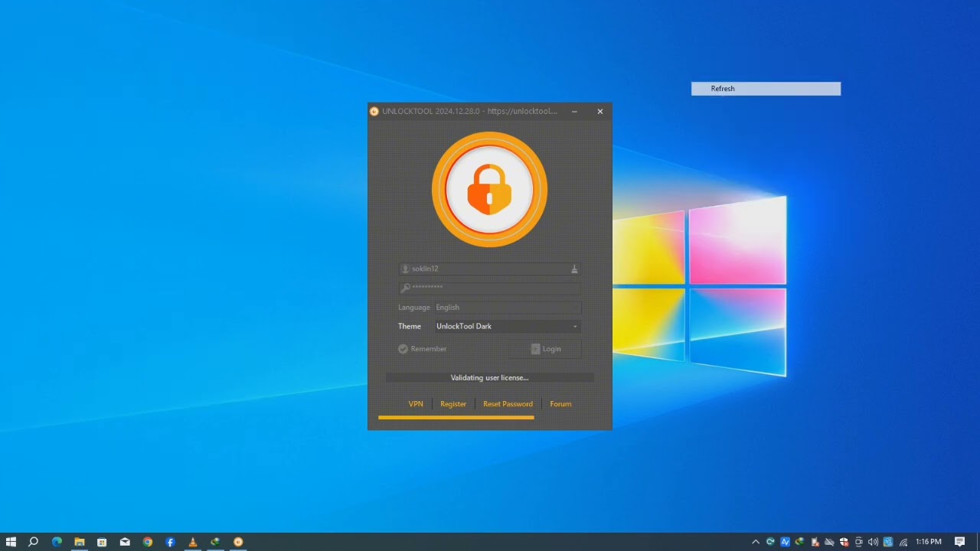Click the orange loading progress bar
Image resolution: width=980 pixels, height=551 pixels.
click(456, 417)
